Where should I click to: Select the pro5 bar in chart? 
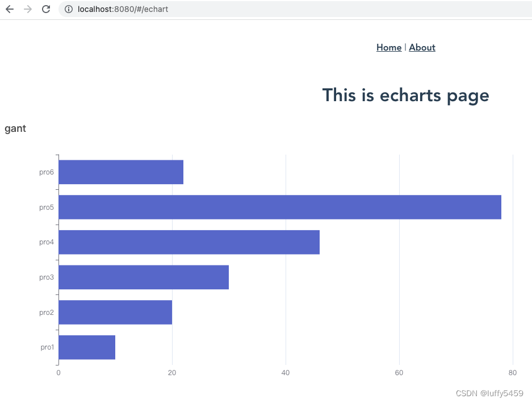pyautogui.click(x=279, y=207)
